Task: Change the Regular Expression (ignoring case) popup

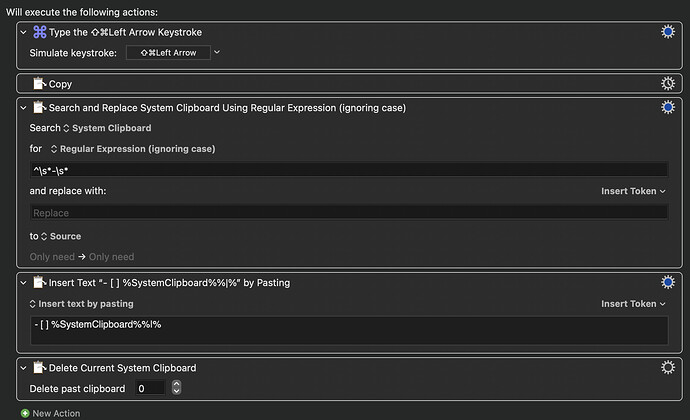Action: (133, 149)
